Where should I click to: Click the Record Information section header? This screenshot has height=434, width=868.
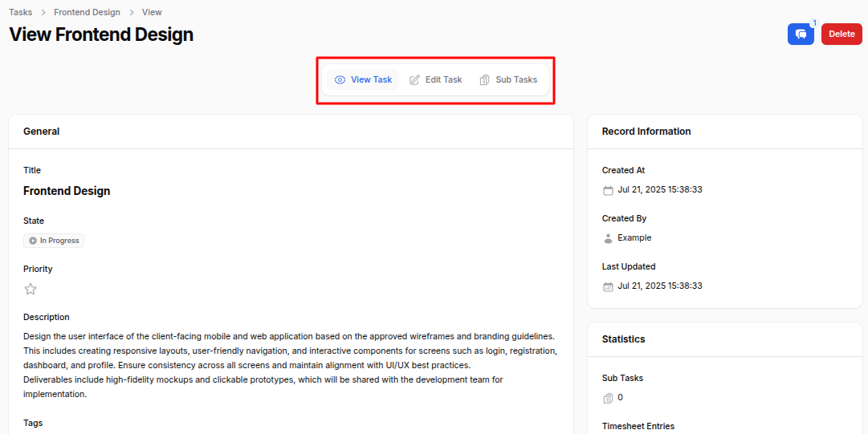coord(646,132)
